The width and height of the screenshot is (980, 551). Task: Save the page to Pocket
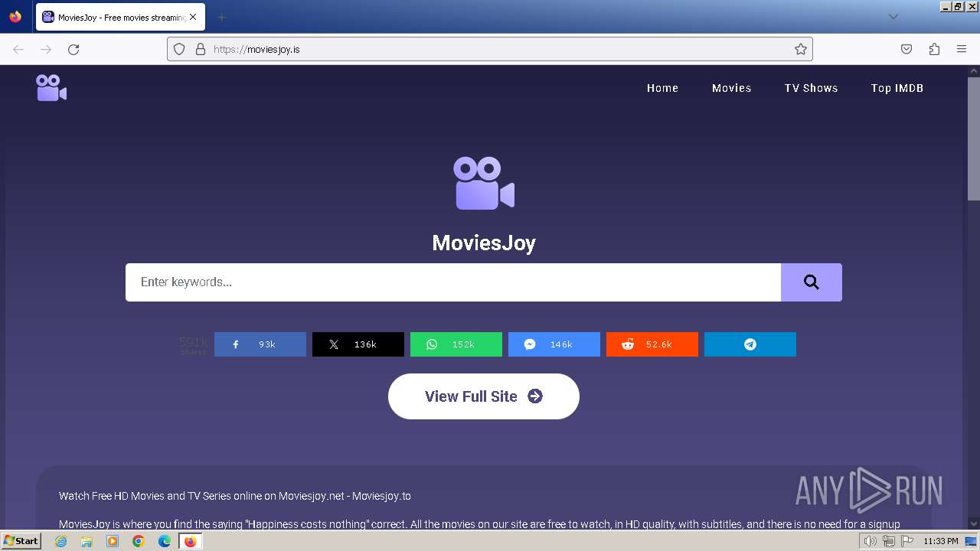(906, 49)
